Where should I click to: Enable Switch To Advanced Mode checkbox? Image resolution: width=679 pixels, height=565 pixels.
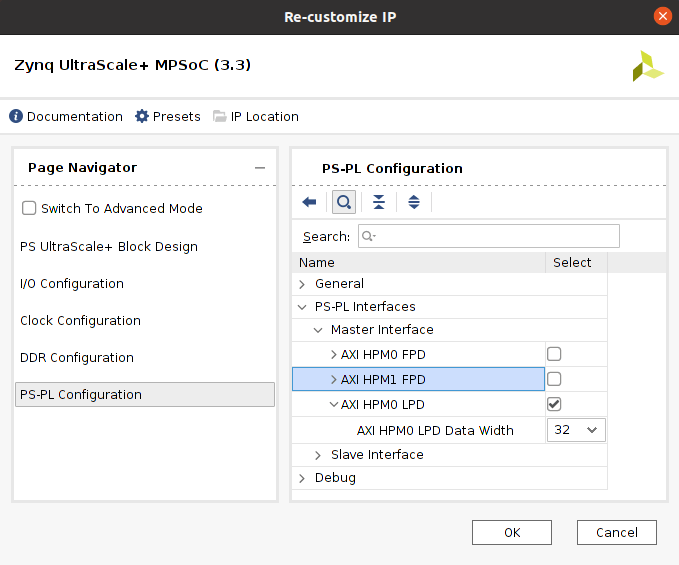pos(29,208)
